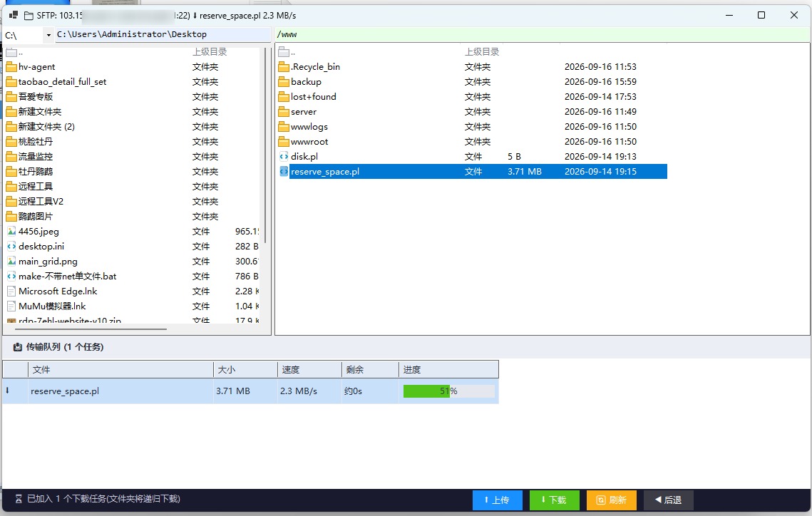Click the app icon in title bar
Screen dimensions: 812x516
[x=14, y=15]
